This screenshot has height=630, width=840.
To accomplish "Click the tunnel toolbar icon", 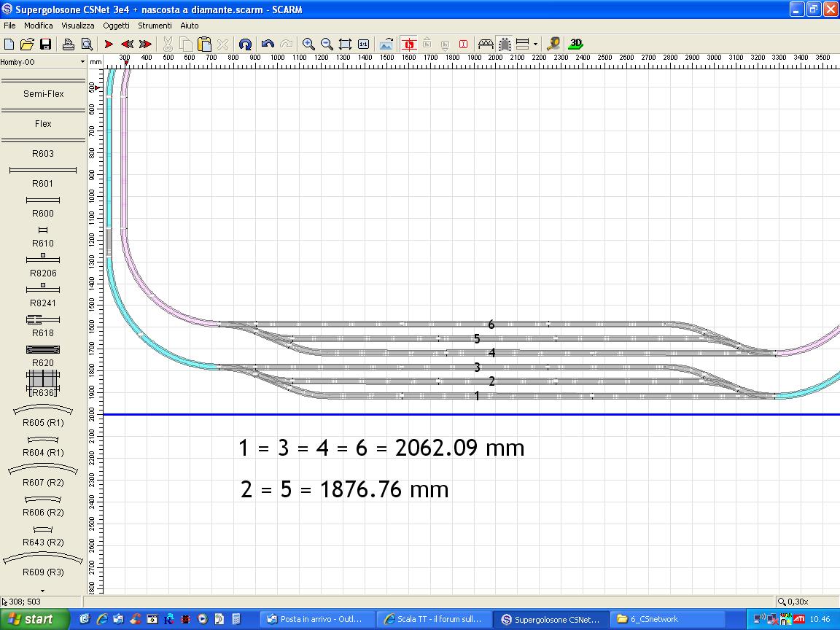I will tap(505, 44).
